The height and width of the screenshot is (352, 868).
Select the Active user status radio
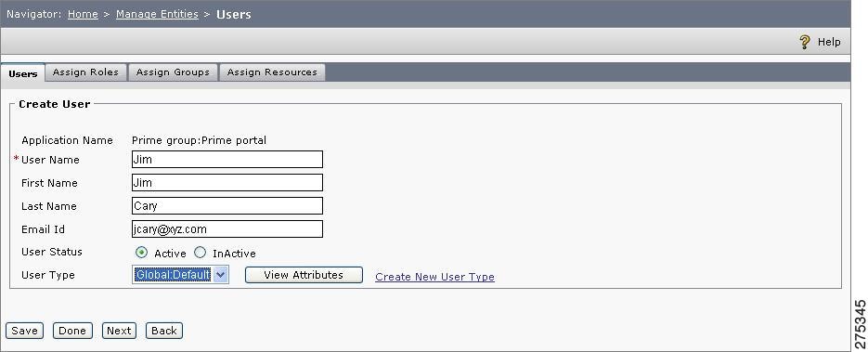[142, 253]
